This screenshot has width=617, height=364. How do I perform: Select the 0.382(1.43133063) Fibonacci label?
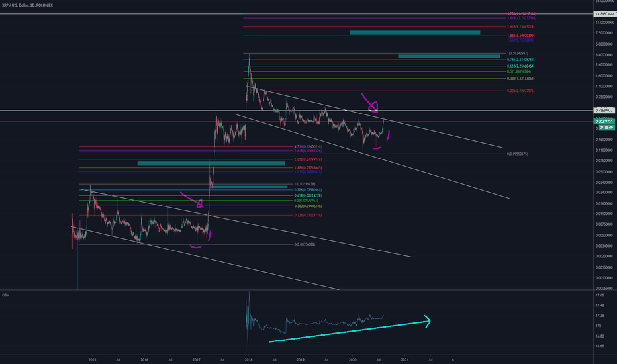(520, 79)
